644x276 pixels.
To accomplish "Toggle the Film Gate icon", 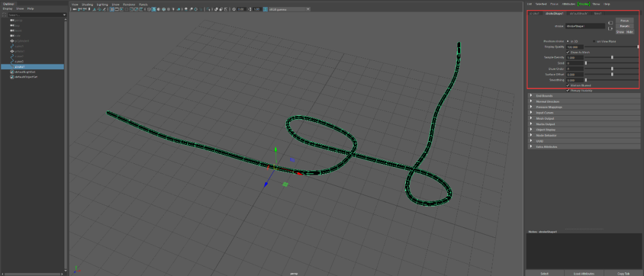I will pyautogui.click(x=117, y=9).
